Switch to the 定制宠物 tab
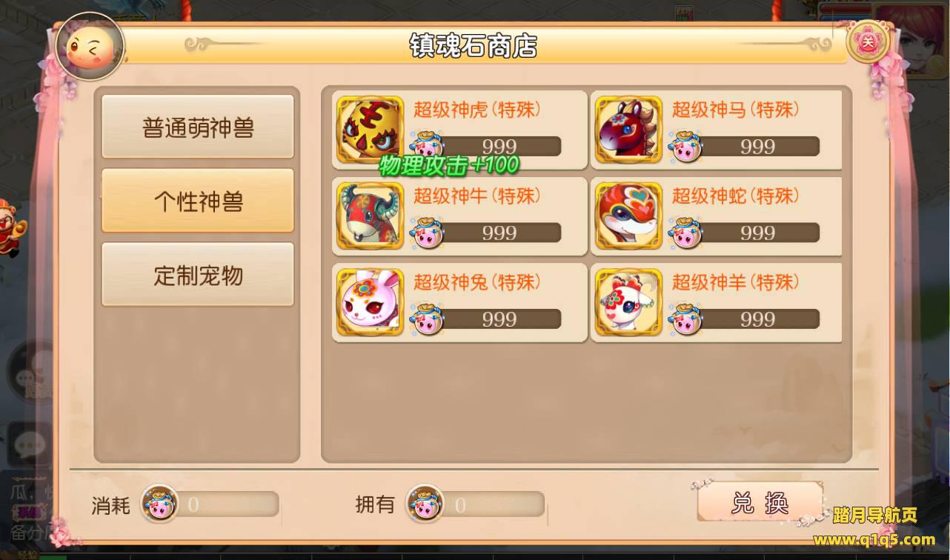Screen dimensions: 950x560 pyautogui.click(x=197, y=275)
